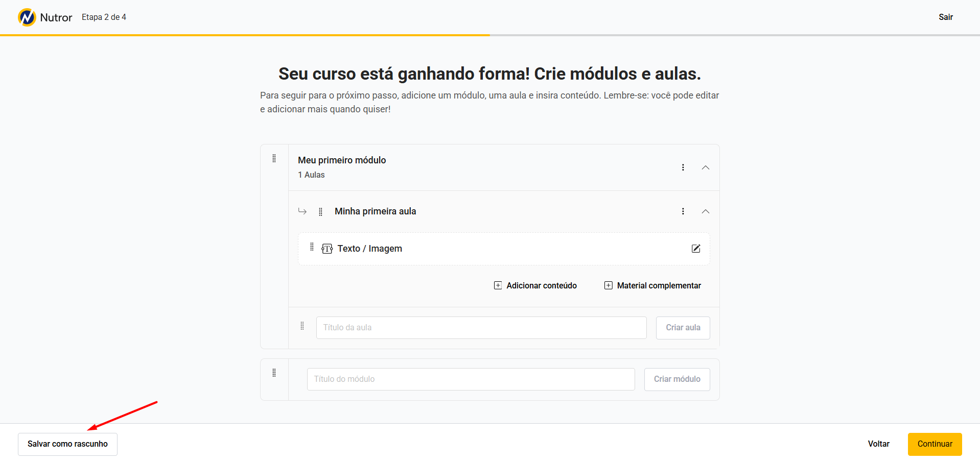Type in the Título da aula field

pyautogui.click(x=481, y=328)
